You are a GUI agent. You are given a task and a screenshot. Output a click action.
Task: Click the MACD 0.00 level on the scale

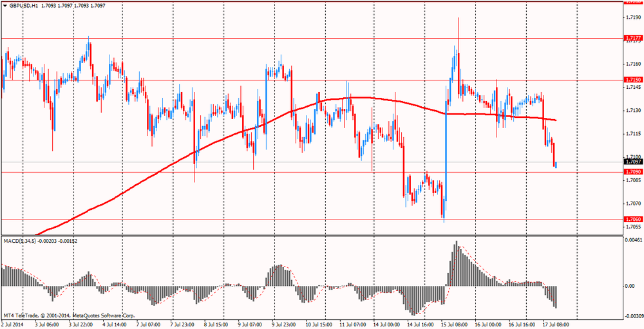click(x=631, y=286)
